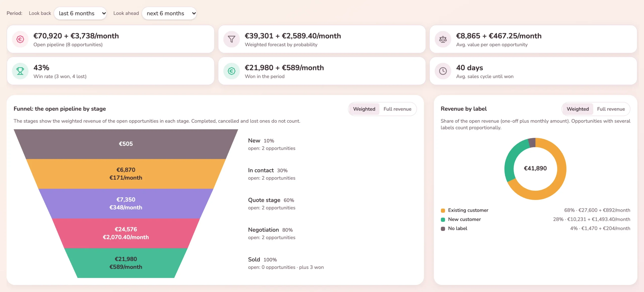Click the pink Negotiation funnel segment
The height and width of the screenshot is (292, 644).
(x=126, y=233)
